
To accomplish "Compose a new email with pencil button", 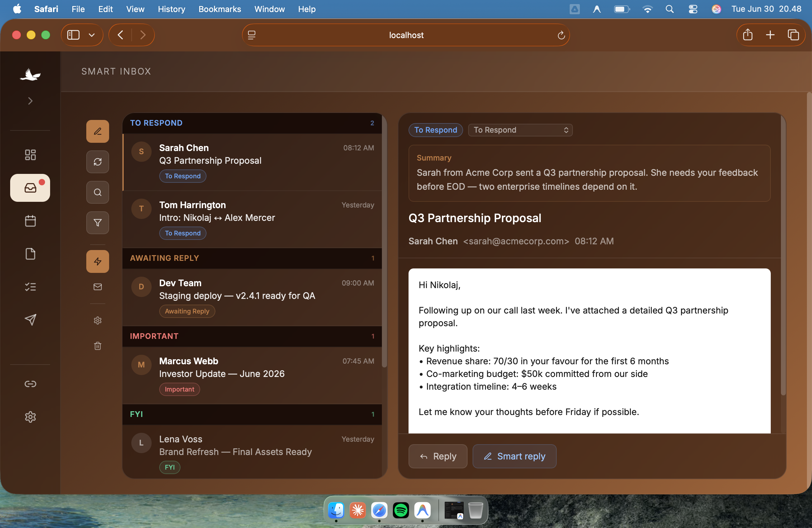I will (x=98, y=131).
